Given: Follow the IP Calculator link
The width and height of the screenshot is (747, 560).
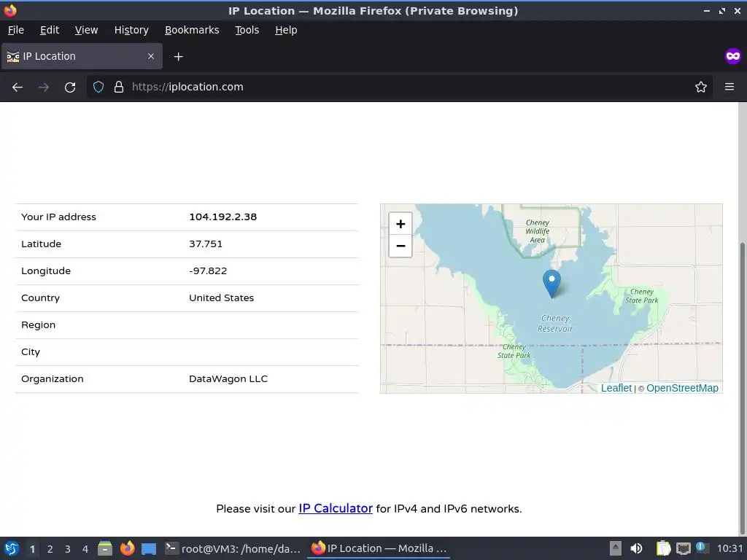Looking at the screenshot, I should [336, 508].
